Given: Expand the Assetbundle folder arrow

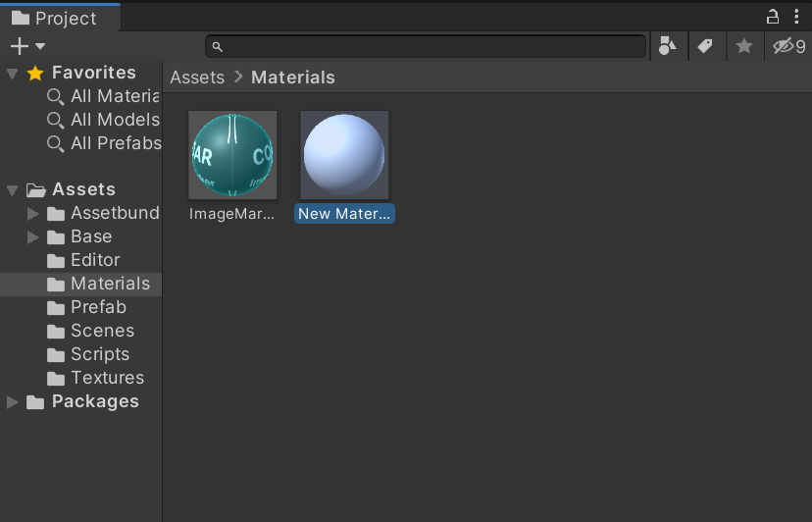Looking at the screenshot, I should (32, 213).
